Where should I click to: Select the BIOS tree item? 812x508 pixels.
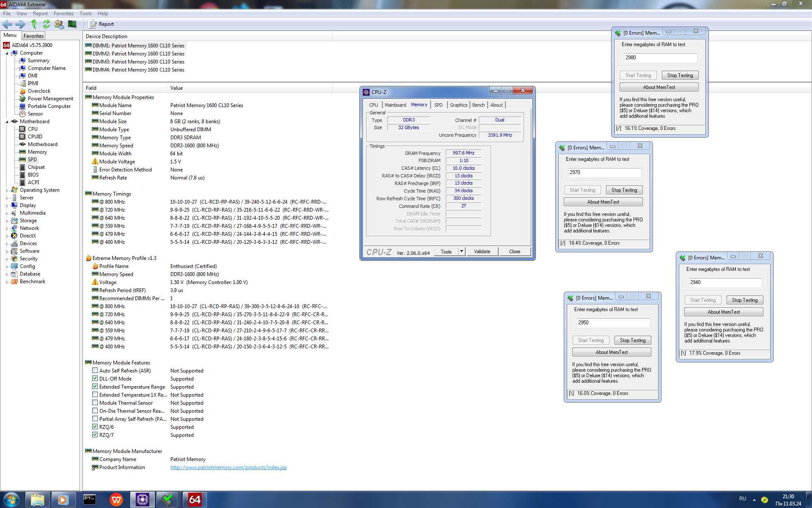33,175
